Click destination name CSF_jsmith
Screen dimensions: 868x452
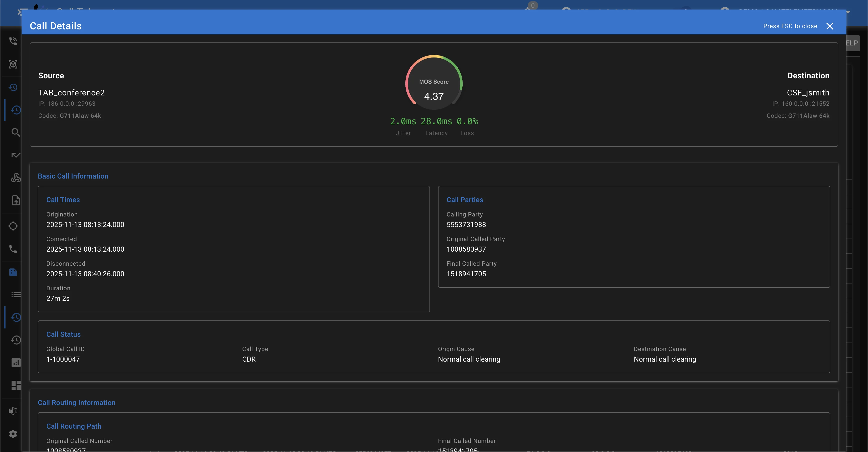(x=808, y=93)
